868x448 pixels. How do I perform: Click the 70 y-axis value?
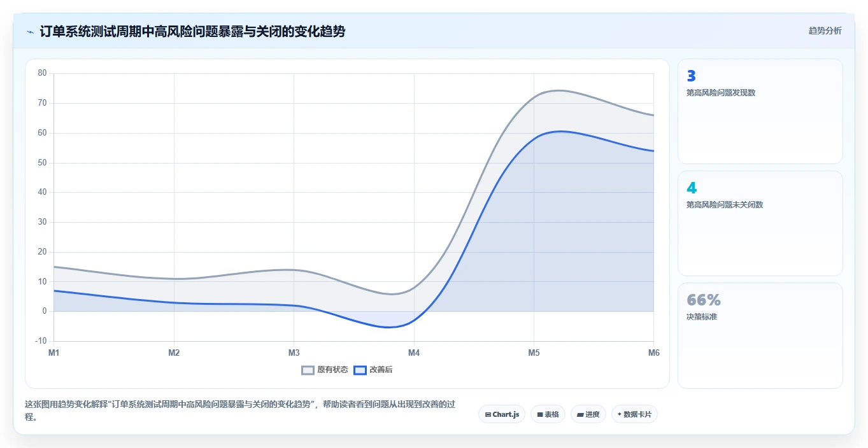(42, 103)
